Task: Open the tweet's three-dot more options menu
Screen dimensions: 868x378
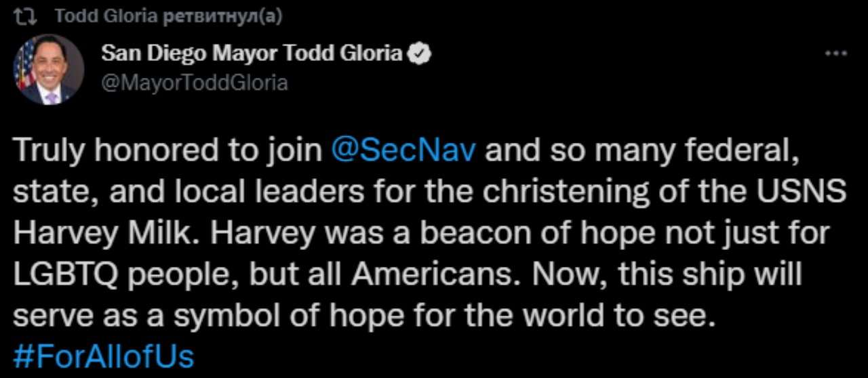Action: point(840,54)
